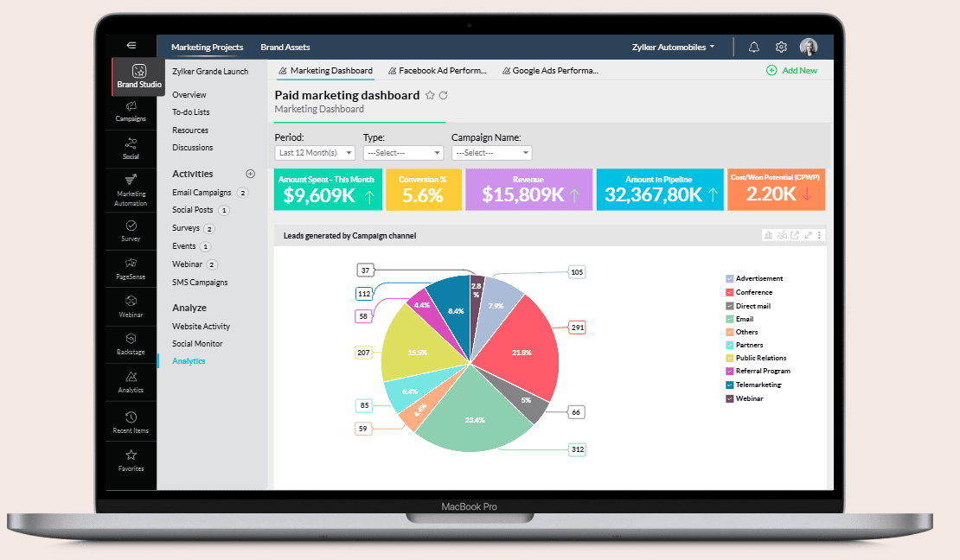The image size is (960, 560).
Task: Expand the Zylker Automobiles account dropdown
Action: [673, 48]
